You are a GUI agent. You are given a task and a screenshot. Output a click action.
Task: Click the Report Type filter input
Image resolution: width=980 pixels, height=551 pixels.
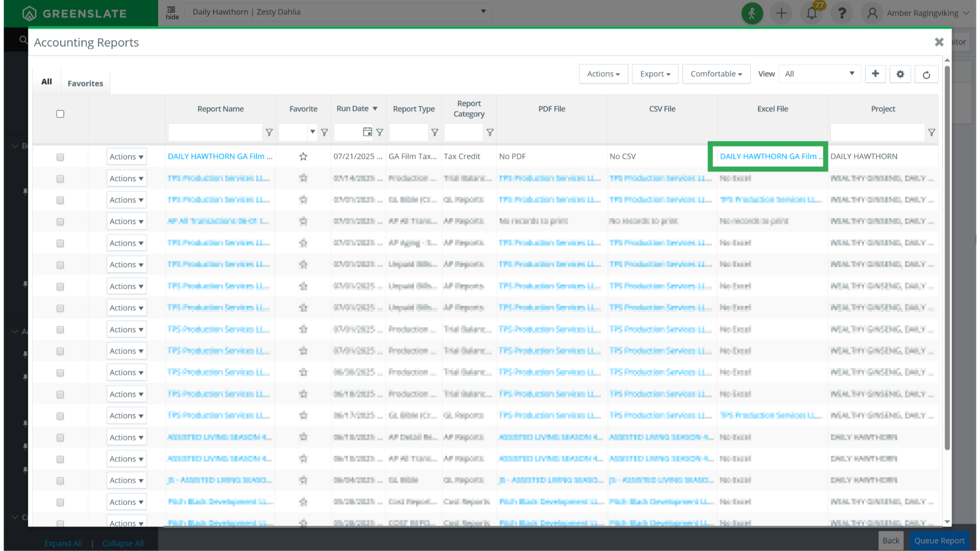point(408,132)
